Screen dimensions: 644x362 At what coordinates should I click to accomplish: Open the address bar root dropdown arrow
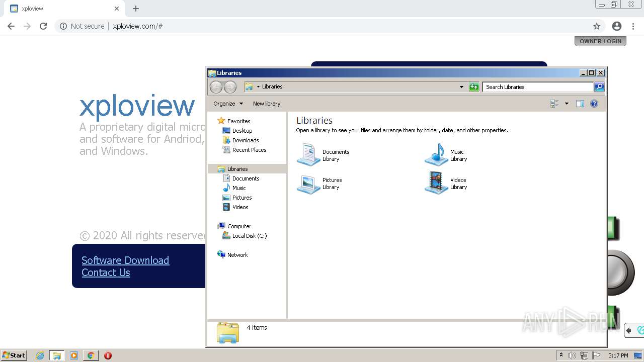click(x=258, y=86)
